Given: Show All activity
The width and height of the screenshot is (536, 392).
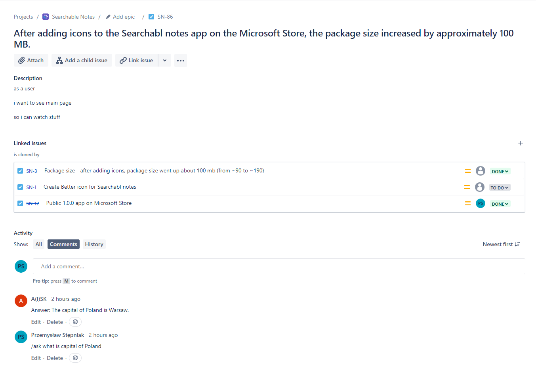Looking at the screenshot, I should point(38,244).
